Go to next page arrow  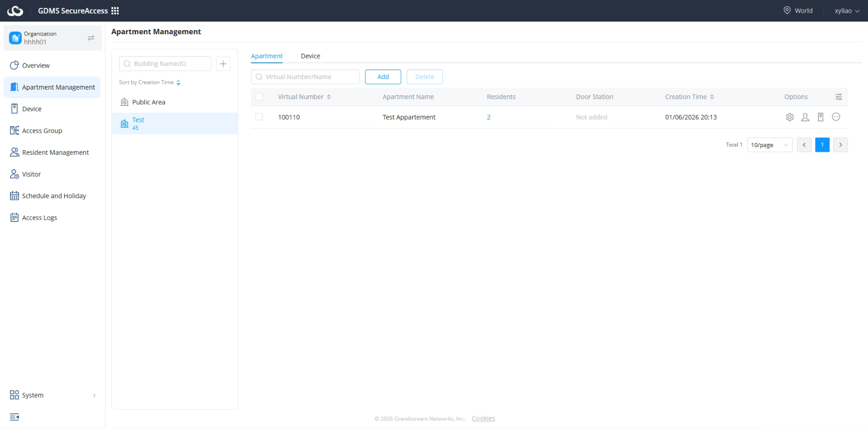841,145
